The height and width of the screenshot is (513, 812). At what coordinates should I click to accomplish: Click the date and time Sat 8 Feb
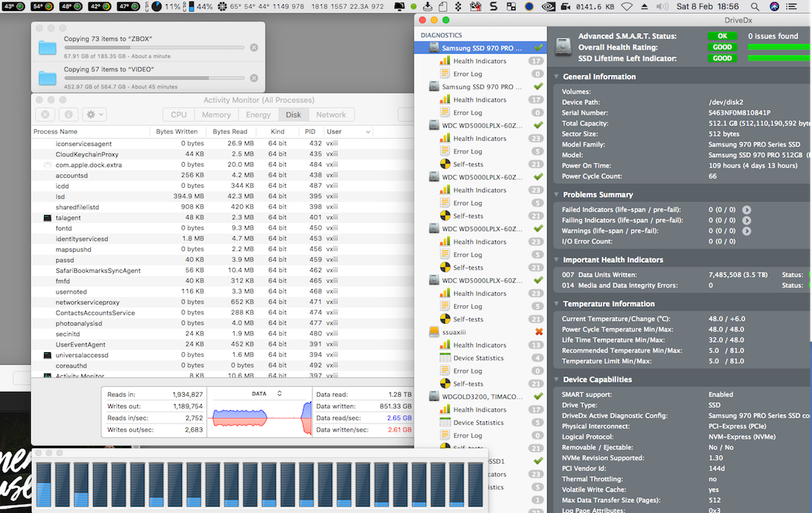coord(708,7)
